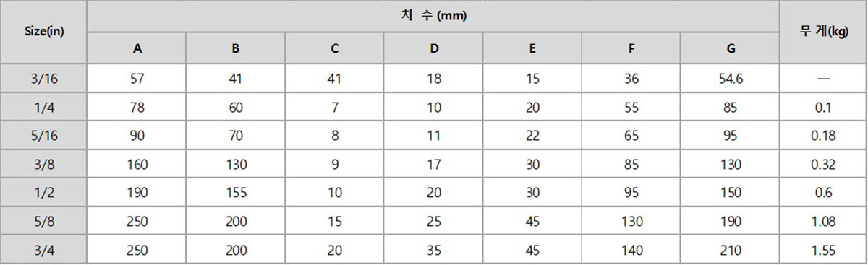Click the 3/4 size row label

click(x=44, y=250)
